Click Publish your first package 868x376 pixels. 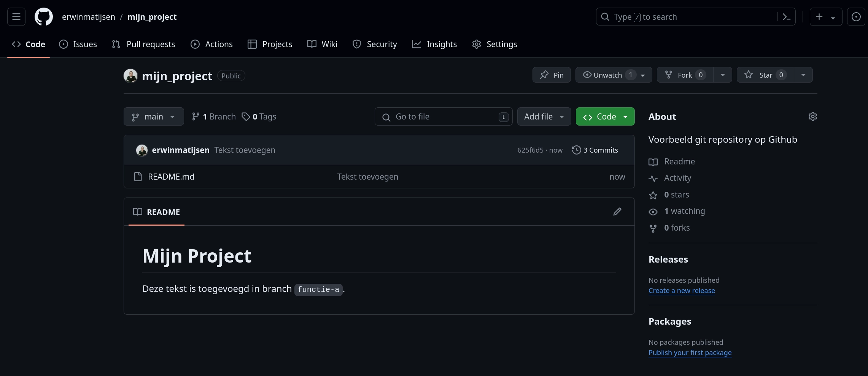690,353
